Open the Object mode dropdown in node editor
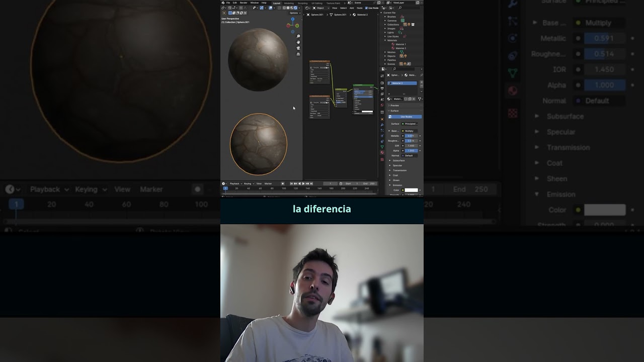The width and height of the screenshot is (644, 362). click(321, 8)
